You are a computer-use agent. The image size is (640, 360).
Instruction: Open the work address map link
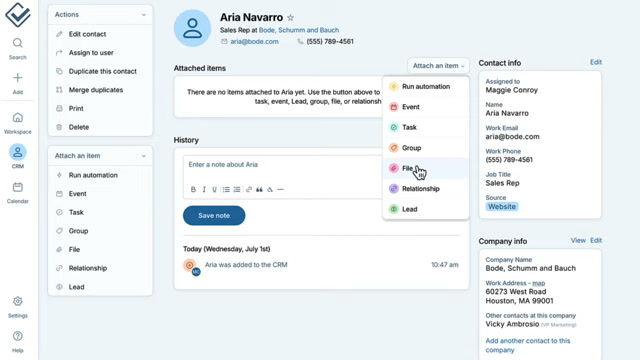pos(538,283)
